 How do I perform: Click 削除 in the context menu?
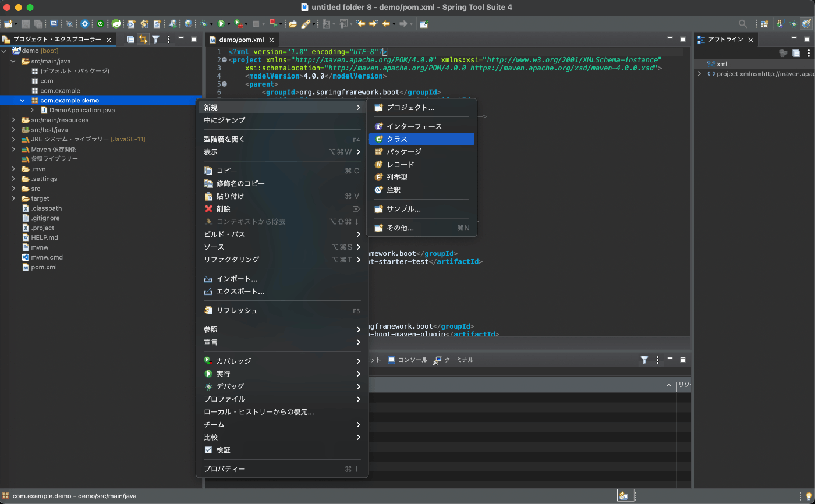(x=282, y=209)
